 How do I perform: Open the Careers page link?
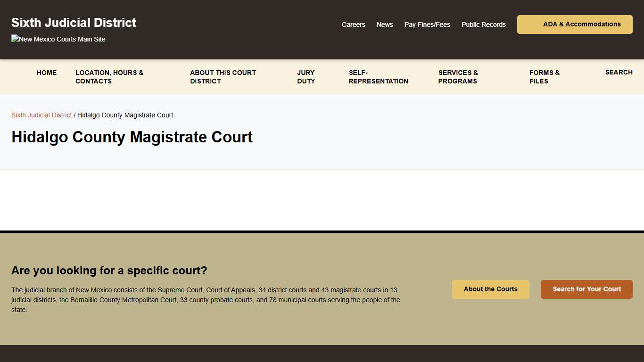click(x=353, y=25)
